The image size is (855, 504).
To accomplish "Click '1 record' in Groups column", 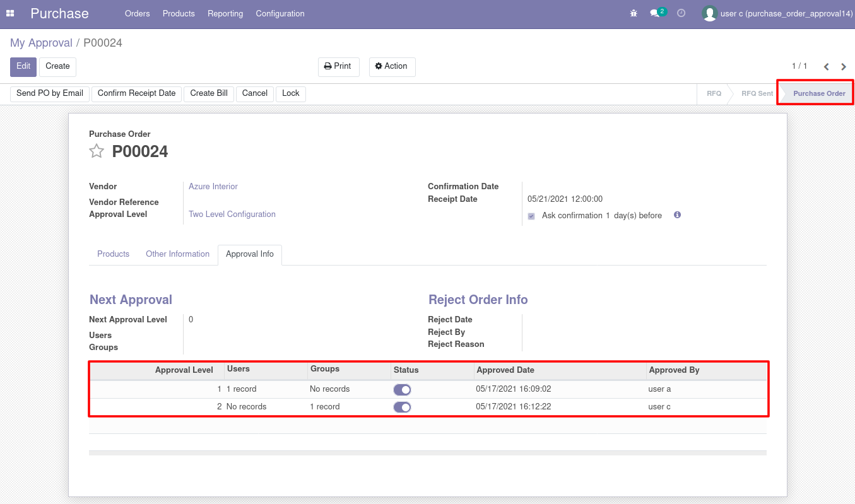I will pyautogui.click(x=324, y=407).
